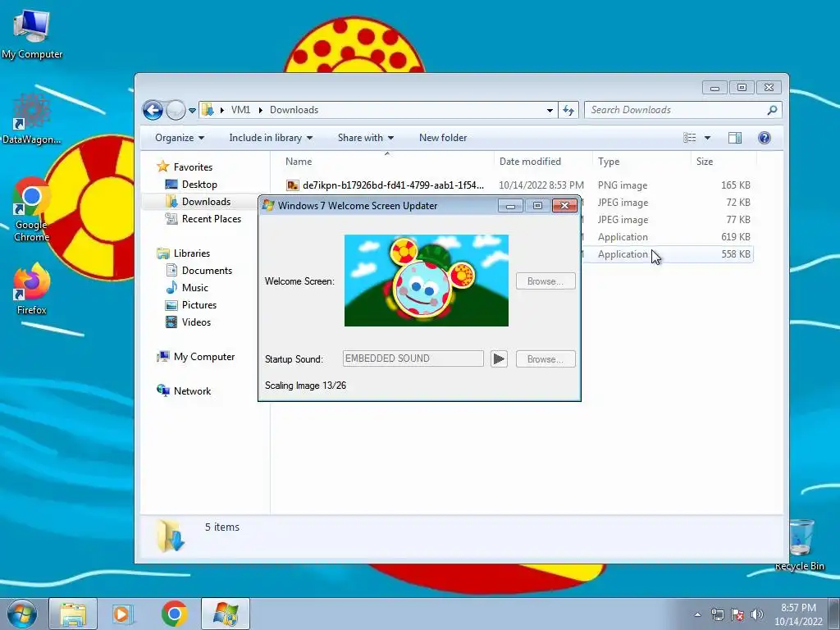Refresh the Downloads folder view
Image resolution: width=840 pixels, height=630 pixels.
(568, 111)
